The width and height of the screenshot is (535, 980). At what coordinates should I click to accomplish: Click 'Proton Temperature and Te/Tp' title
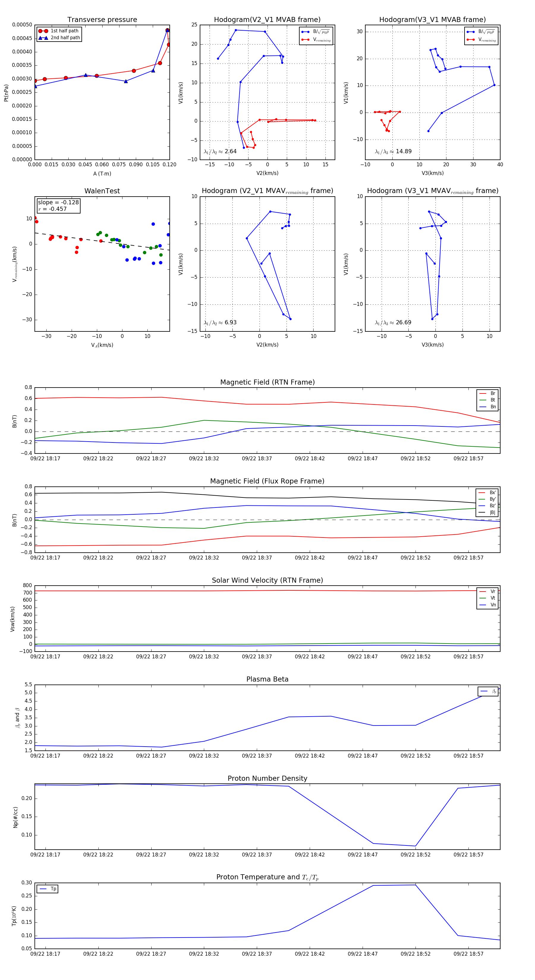[x=267, y=877]
